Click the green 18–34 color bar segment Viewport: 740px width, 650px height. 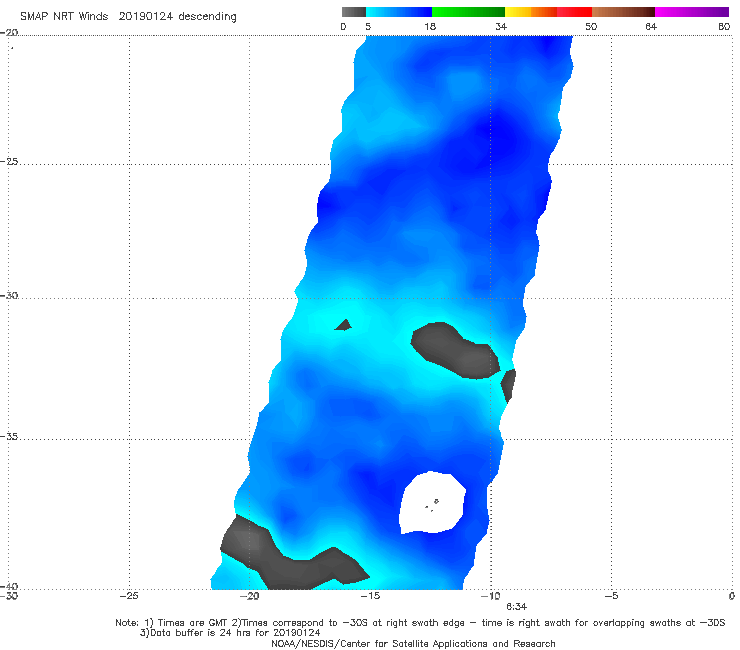468,12
